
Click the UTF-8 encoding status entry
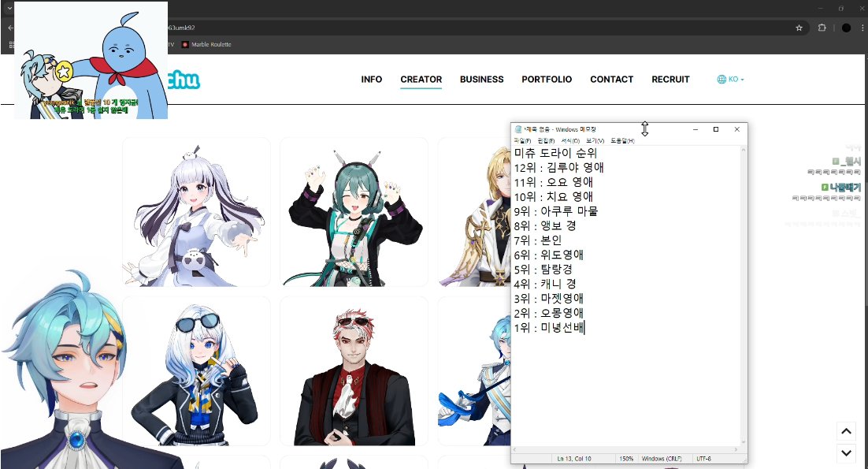pos(703,459)
